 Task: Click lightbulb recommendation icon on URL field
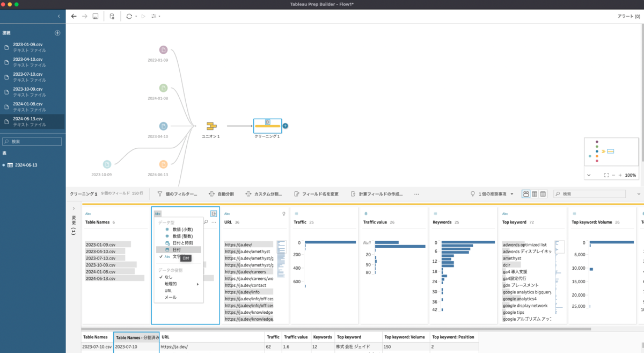[x=284, y=213]
